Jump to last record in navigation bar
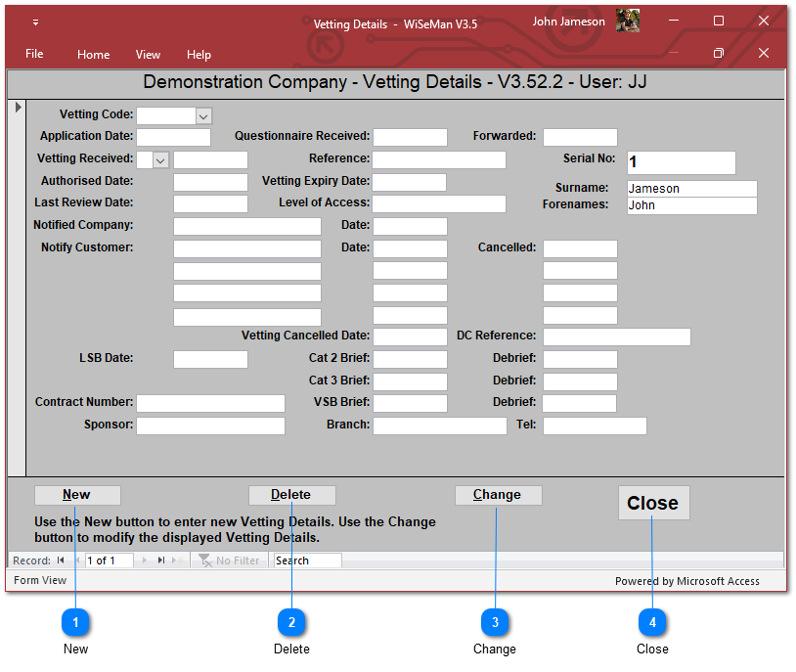This screenshot has width=796, height=672. point(161,560)
